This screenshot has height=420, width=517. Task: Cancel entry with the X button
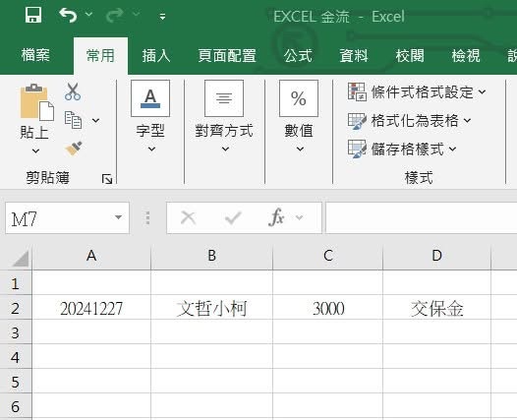[x=189, y=217]
